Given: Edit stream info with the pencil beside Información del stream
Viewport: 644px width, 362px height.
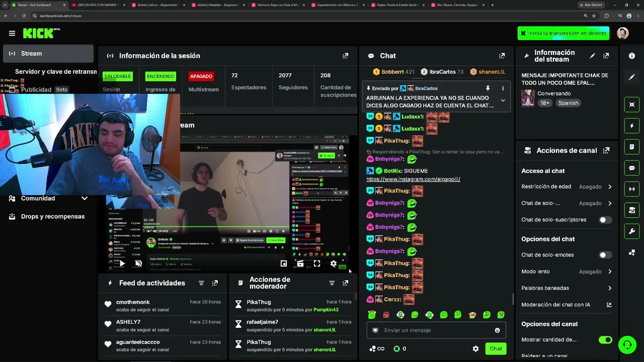Looking at the screenshot, I should click(592, 56).
